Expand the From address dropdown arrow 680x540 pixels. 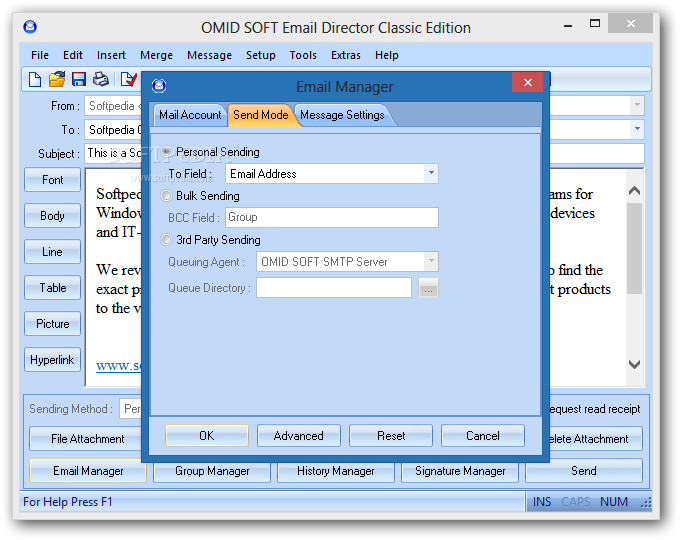tap(637, 105)
